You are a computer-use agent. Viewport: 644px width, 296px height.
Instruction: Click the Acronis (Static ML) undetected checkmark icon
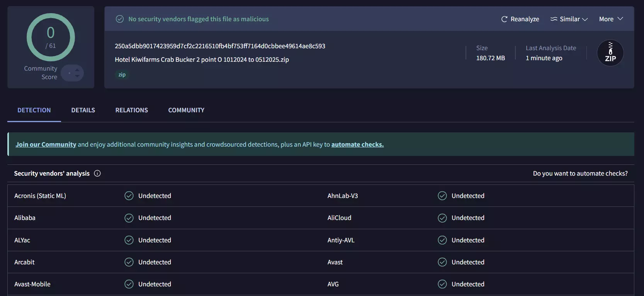(129, 196)
